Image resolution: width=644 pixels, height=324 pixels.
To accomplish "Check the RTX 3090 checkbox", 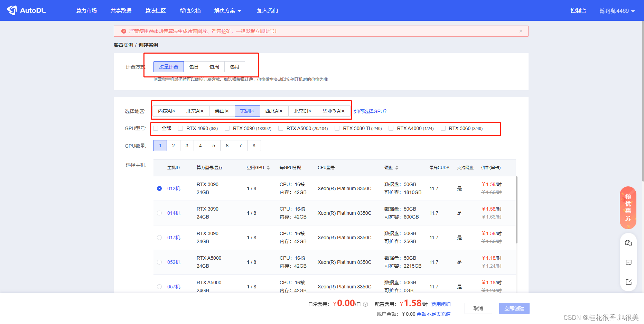I will (x=227, y=128).
